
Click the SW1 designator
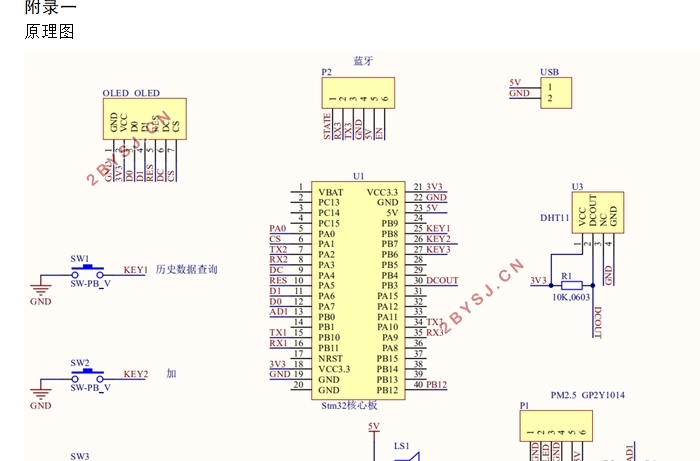click(x=79, y=259)
